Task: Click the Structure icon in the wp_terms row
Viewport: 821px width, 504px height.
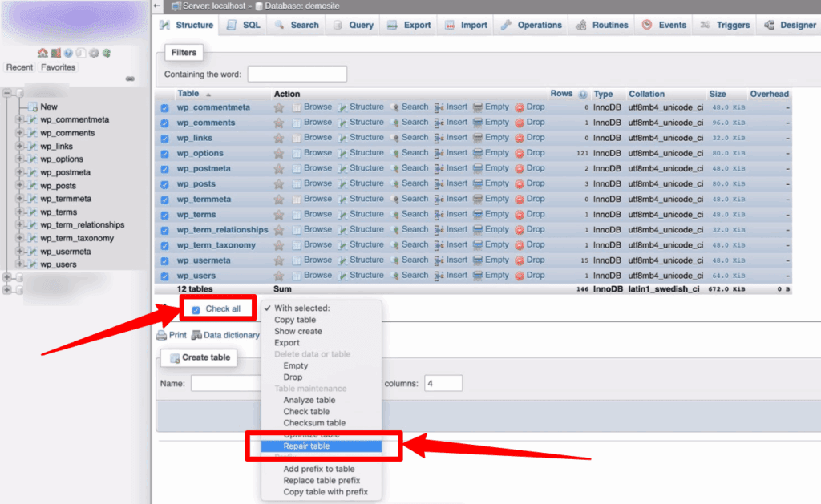Action: [x=342, y=215]
